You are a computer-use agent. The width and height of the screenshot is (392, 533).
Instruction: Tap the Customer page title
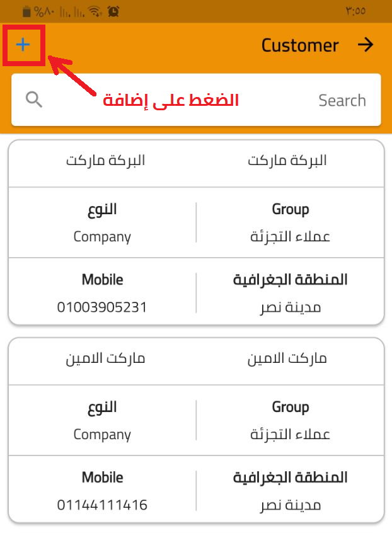click(x=300, y=45)
